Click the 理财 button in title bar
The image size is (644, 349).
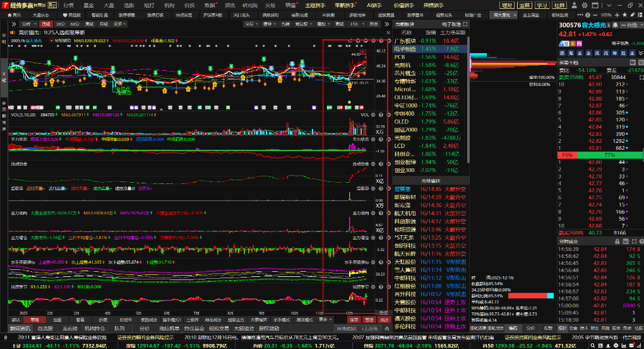[506, 5]
